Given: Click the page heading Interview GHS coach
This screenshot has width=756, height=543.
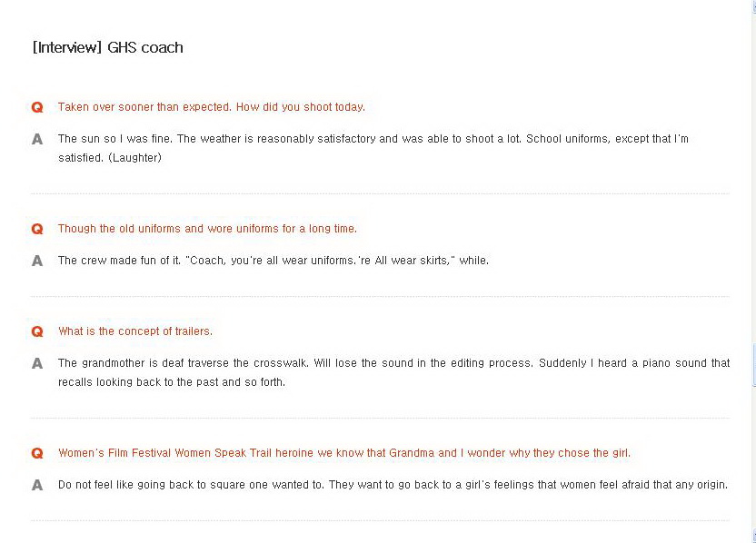Looking at the screenshot, I should [x=108, y=47].
